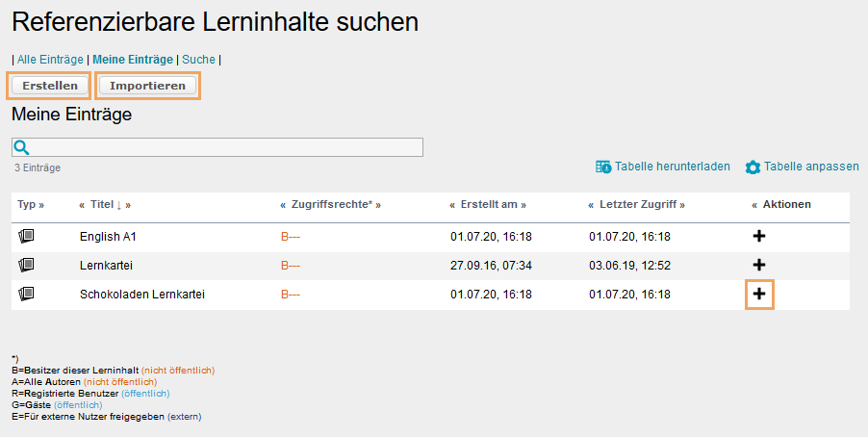Focus the table search input field

pyautogui.click(x=227, y=147)
